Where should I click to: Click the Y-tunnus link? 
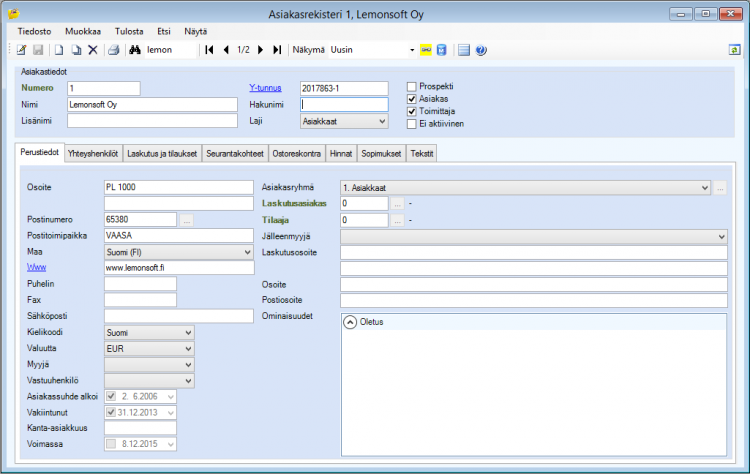point(265,88)
